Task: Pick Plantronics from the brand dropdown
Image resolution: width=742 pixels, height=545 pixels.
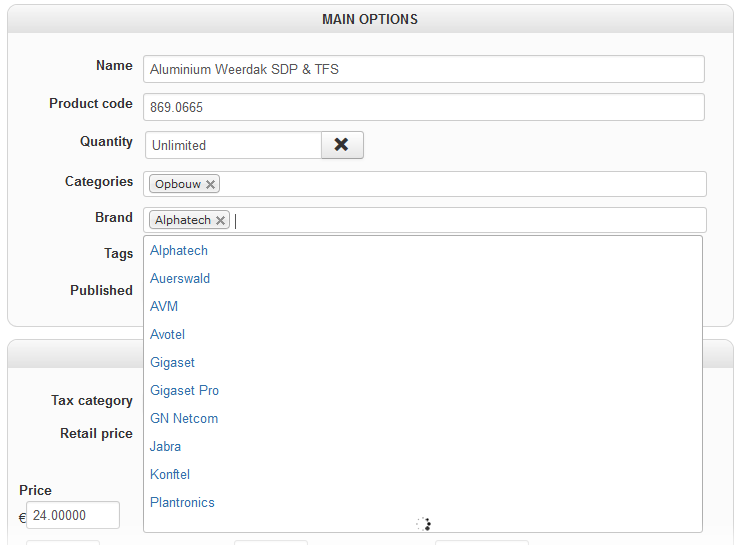Action: point(182,503)
